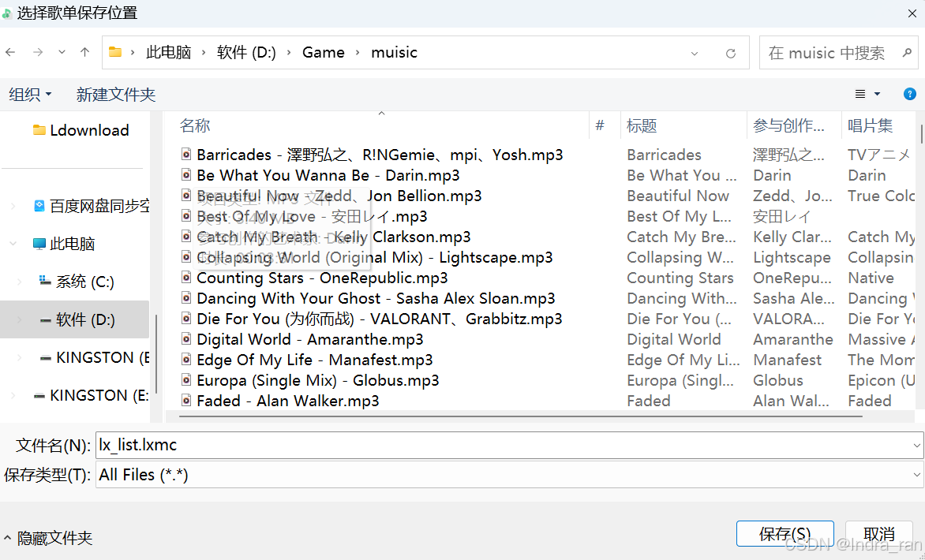Select 百度网盘同步空间 in sidebar
The width and height of the screenshot is (925, 560).
click(92, 206)
